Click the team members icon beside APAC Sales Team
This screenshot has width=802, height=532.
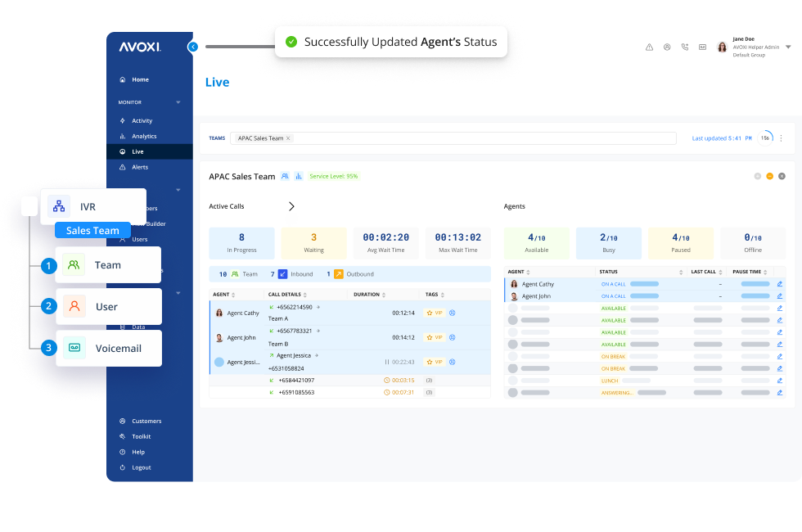click(285, 176)
